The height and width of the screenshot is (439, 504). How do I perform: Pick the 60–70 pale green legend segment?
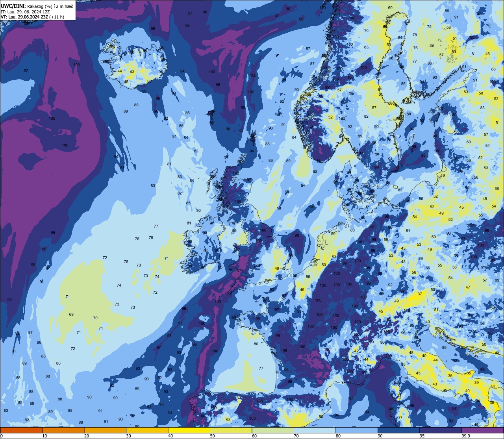click(273, 430)
